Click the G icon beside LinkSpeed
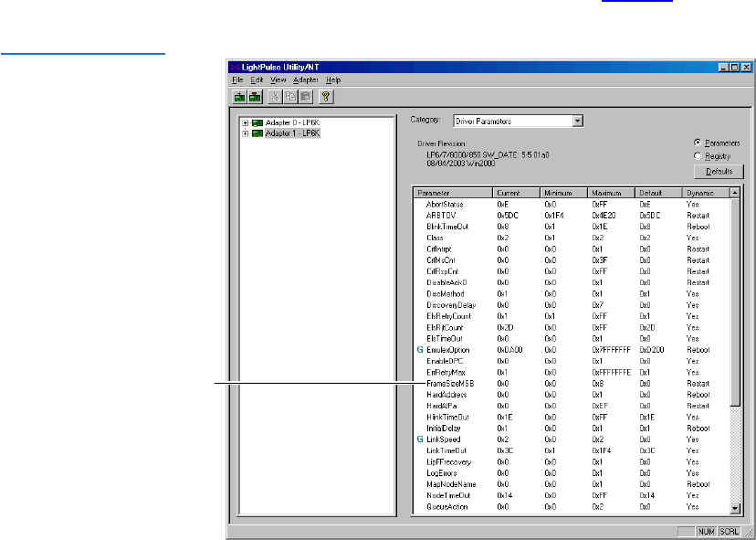Image resolution: width=756 pixels, height=540 pixels. 419,439
